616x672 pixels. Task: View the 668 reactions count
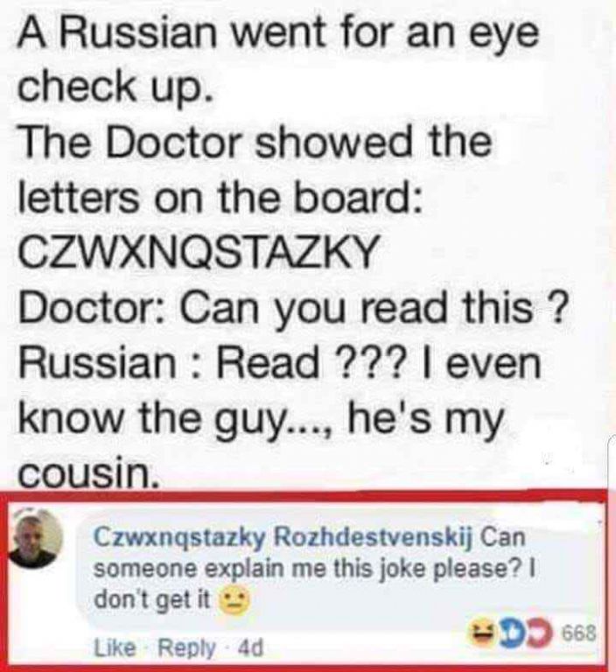click(579, 633)
